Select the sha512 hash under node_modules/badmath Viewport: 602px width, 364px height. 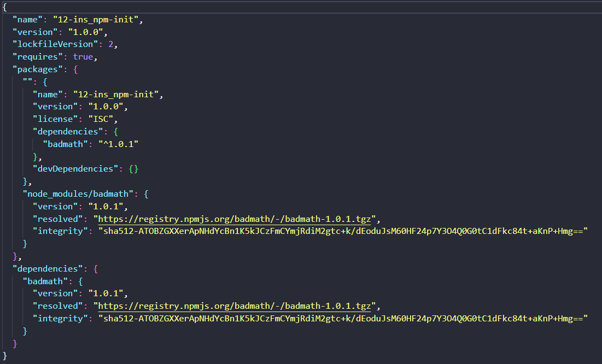coord(343,231)
